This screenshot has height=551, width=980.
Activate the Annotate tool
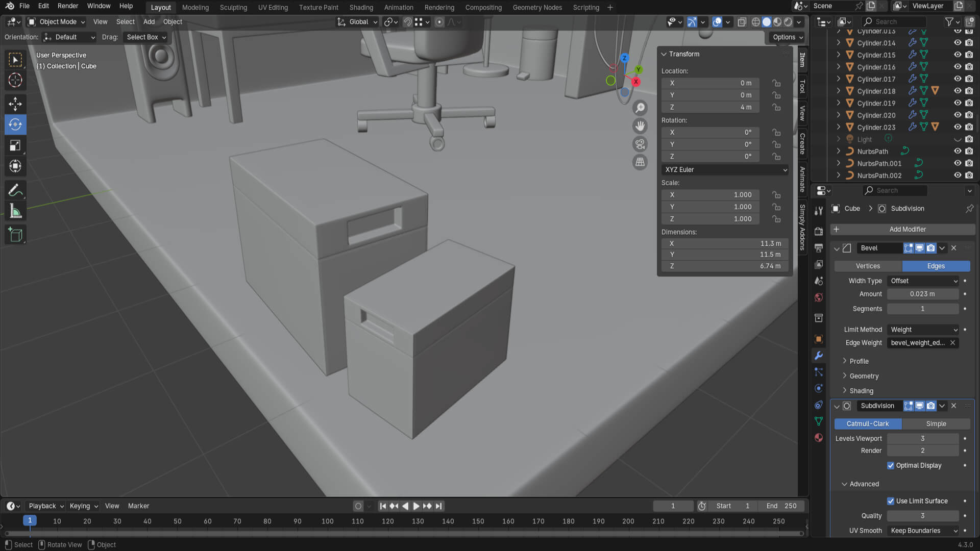click(x=15, y=190)
